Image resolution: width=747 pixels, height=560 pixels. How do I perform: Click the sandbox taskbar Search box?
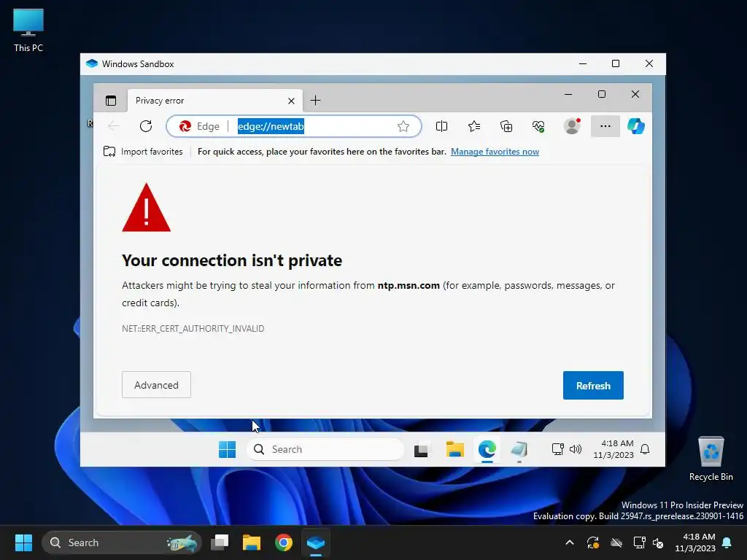[x=325, y=449]
